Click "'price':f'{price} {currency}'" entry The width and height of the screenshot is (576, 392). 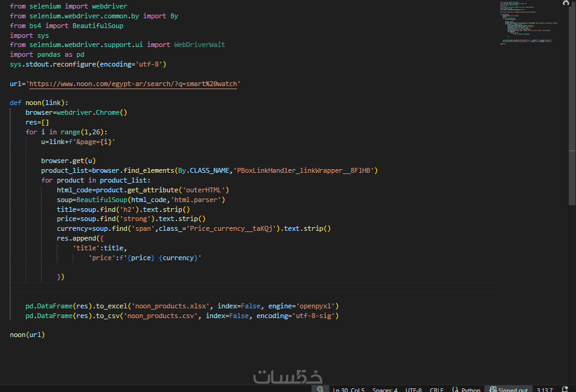(x=145, y=258)
